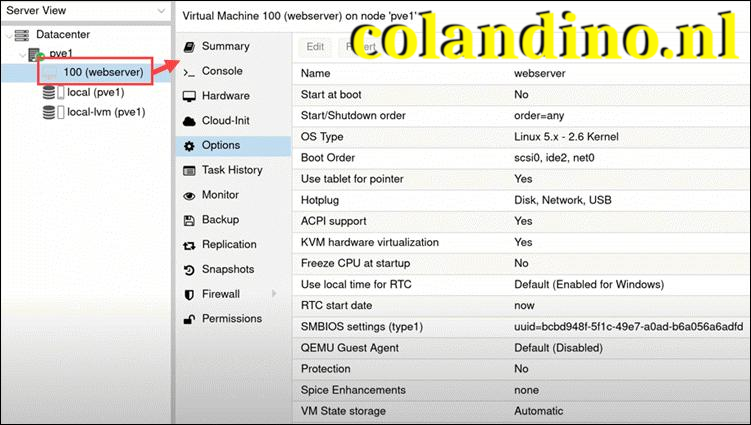Open the Replication menu item
Viewport: 751px width, 425px height.
pyautogui.click(x=233, y=245)
